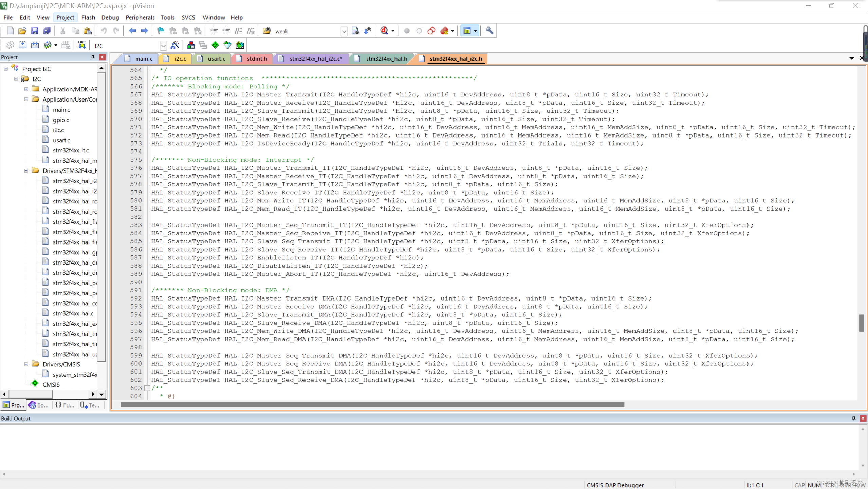The height and width of the screenshot is (489, 868).
Task: Click the Build target toolbar icon
Action: tap(22, 45)
